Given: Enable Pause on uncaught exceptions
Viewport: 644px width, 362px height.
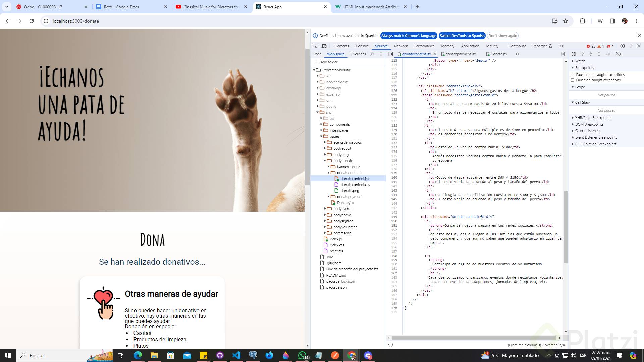Looking at the screenshot, I should [573, 75].
